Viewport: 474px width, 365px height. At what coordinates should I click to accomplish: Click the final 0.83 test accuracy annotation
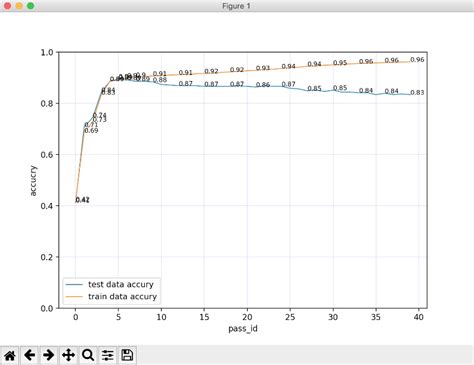tap(417, 93)
